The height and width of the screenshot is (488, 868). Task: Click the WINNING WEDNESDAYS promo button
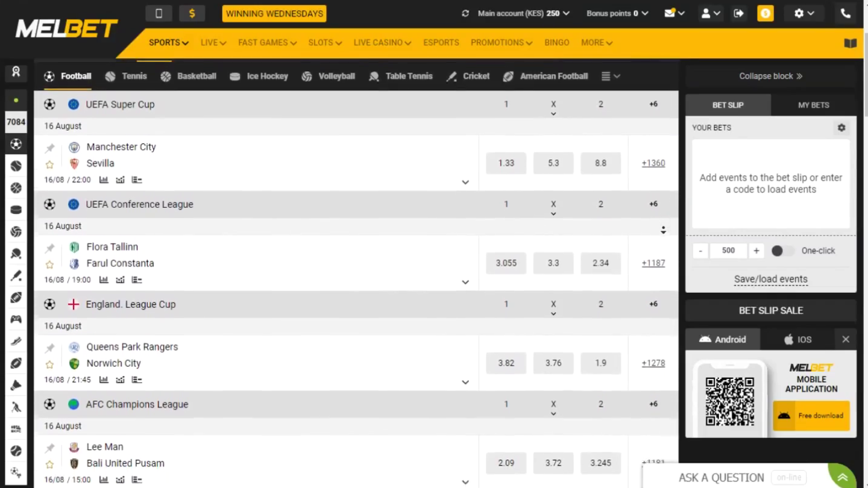[274, 13]
